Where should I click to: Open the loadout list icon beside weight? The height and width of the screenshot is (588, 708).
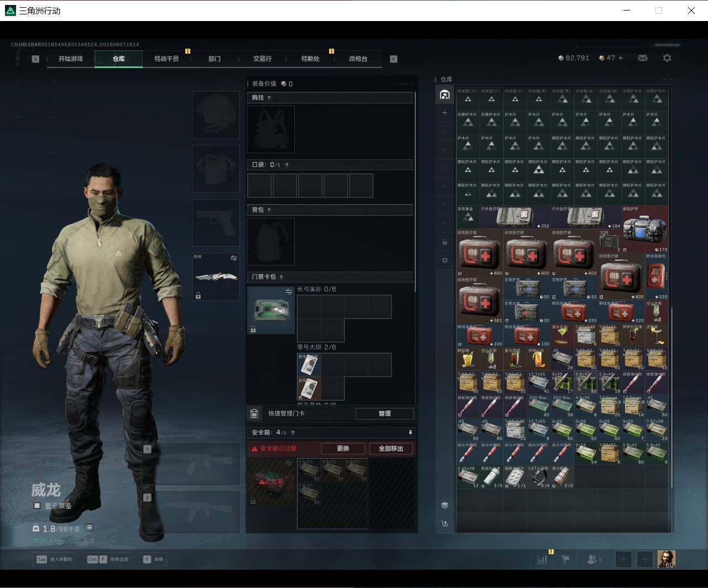(x=89, y=528)
